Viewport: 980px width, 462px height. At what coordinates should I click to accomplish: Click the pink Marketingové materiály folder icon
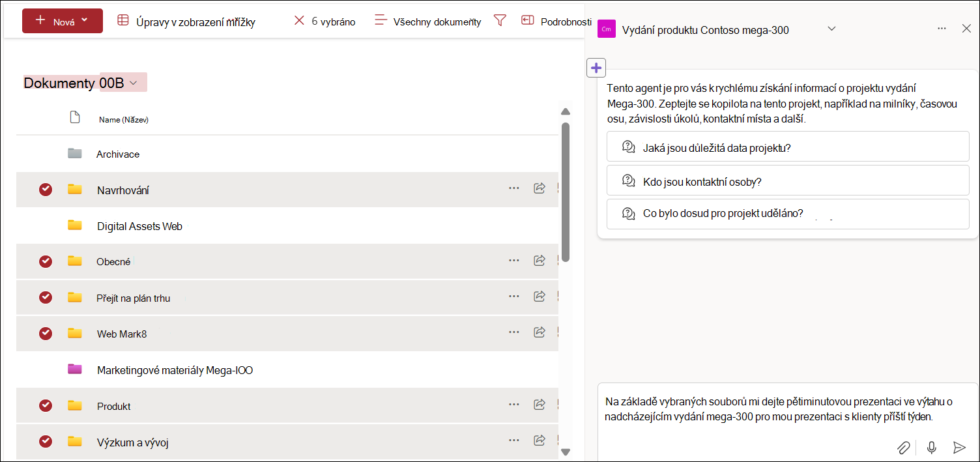pos(75,369)
